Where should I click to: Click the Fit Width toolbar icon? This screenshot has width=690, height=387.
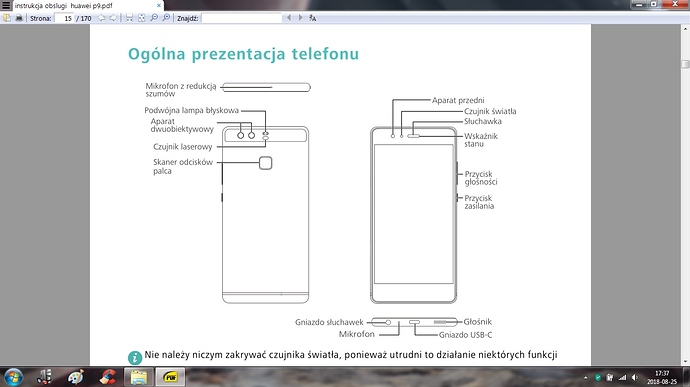click(129, 18)
